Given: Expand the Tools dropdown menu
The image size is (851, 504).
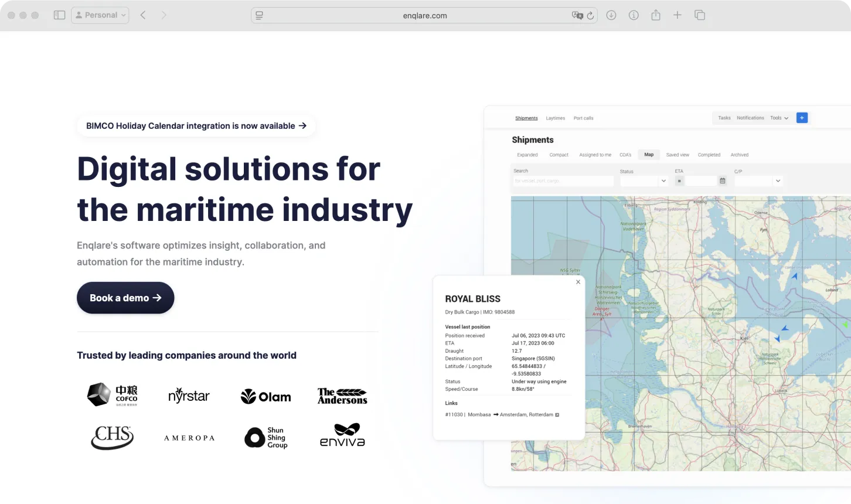Looking at the screenshot, I should click(x=779, y=118).
